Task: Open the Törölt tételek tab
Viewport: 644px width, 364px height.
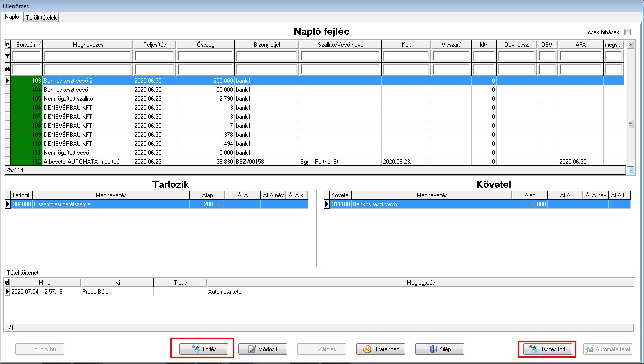Action: 42,18
